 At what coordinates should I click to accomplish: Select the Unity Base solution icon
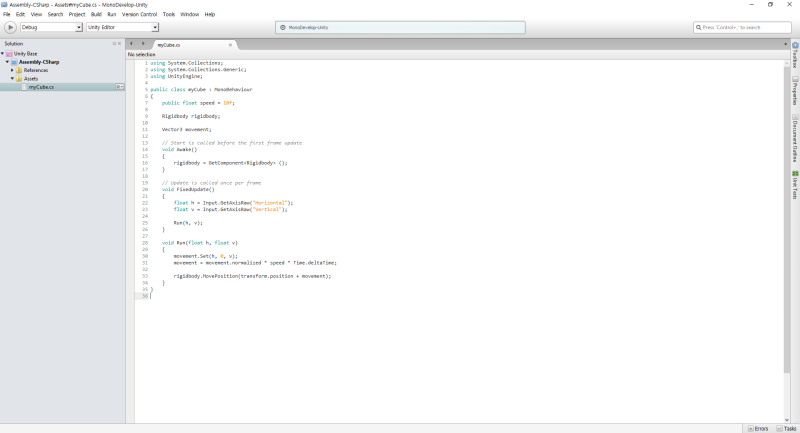pos(9,54)
